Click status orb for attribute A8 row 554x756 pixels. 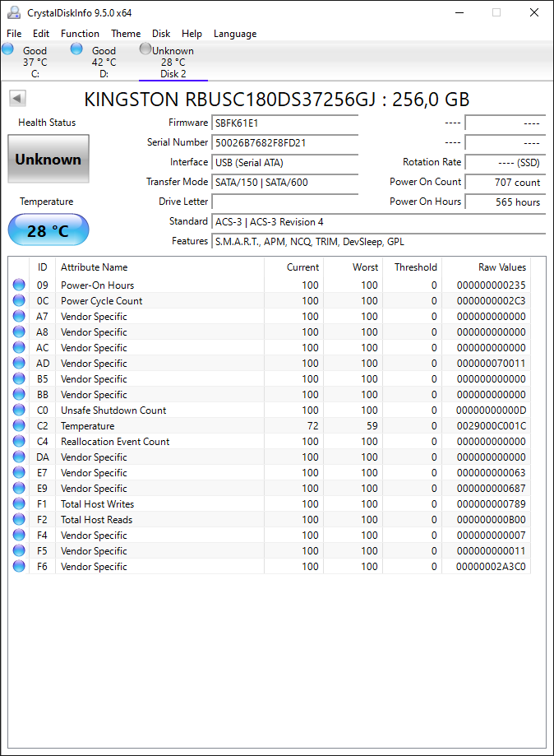[19, 332]
